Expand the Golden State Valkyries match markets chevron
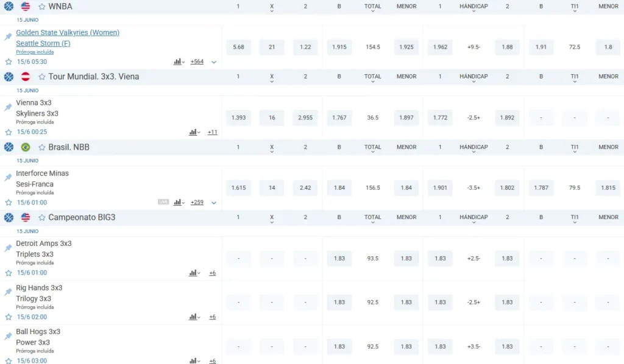624x364 pixels. [x=214, y=62]
